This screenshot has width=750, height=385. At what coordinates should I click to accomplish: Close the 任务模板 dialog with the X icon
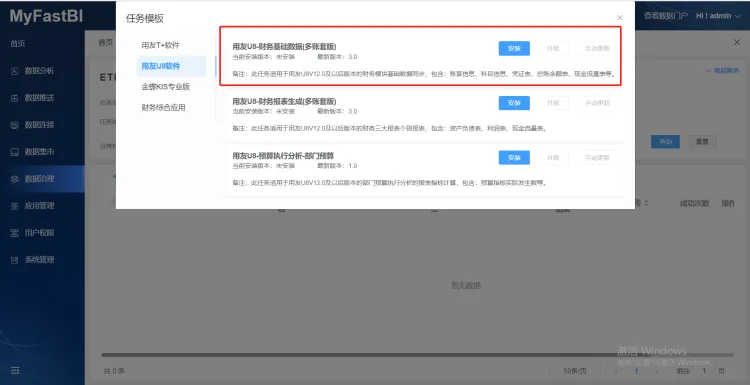(620, 18)
